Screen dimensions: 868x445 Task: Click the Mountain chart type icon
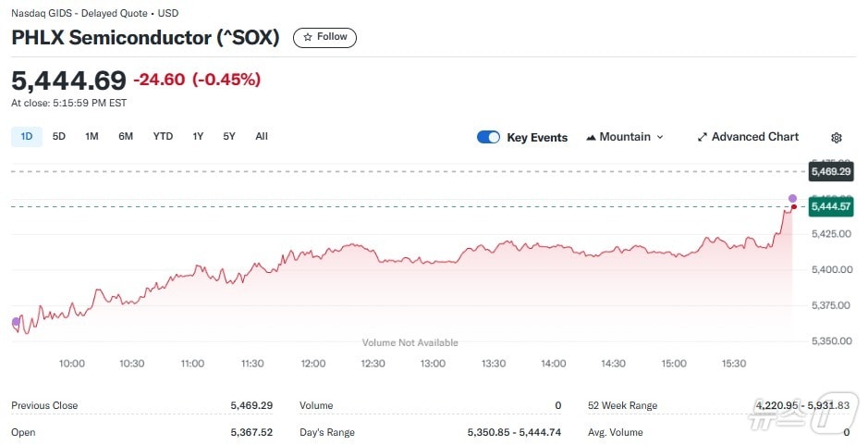point(591,138)
